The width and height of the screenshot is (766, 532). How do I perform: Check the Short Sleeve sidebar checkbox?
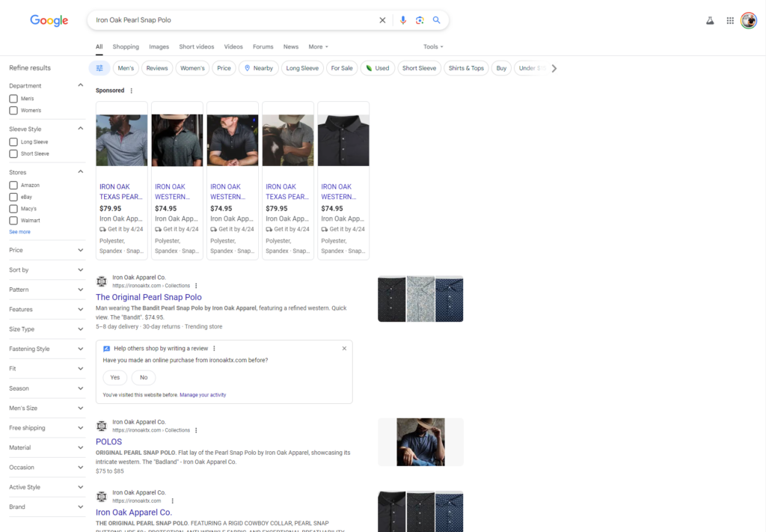coord(13,154)
